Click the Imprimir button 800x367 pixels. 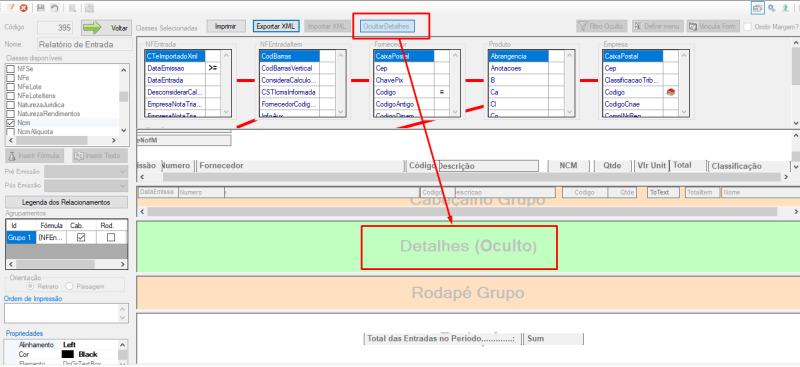(226, 26)
